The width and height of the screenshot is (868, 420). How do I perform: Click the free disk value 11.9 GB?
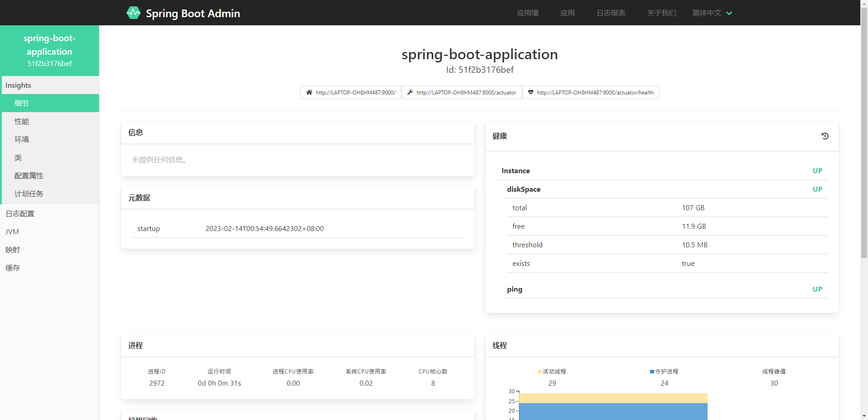[x=694, y=227]
